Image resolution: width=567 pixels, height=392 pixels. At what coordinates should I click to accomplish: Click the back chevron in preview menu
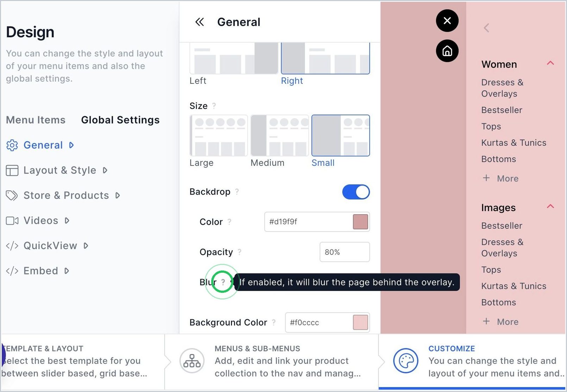486,28
